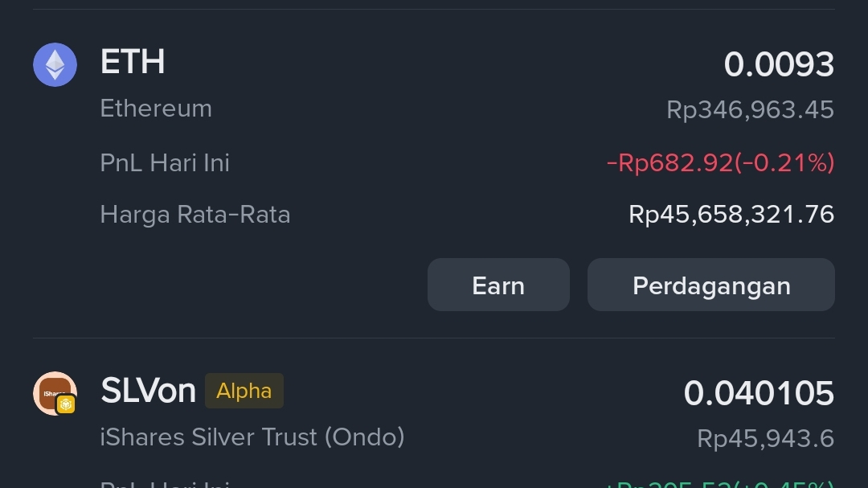Tap the SLVon iShares token icon

click(x=52, y=391)
